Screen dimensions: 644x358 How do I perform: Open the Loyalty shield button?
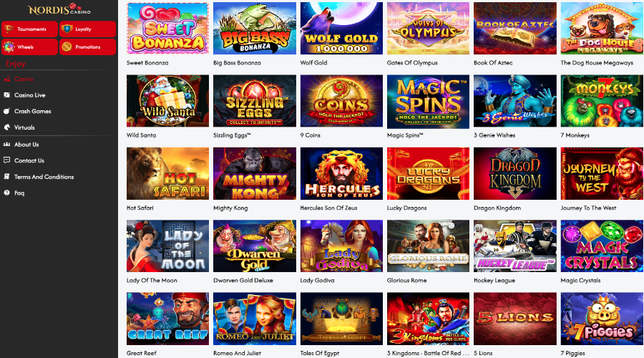tap(87, 29)
